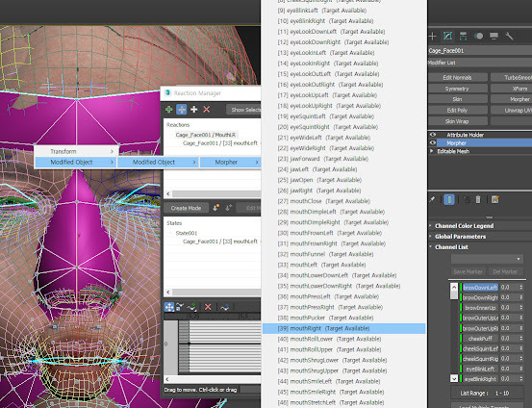Open the Modify tab in command panel

448,36
